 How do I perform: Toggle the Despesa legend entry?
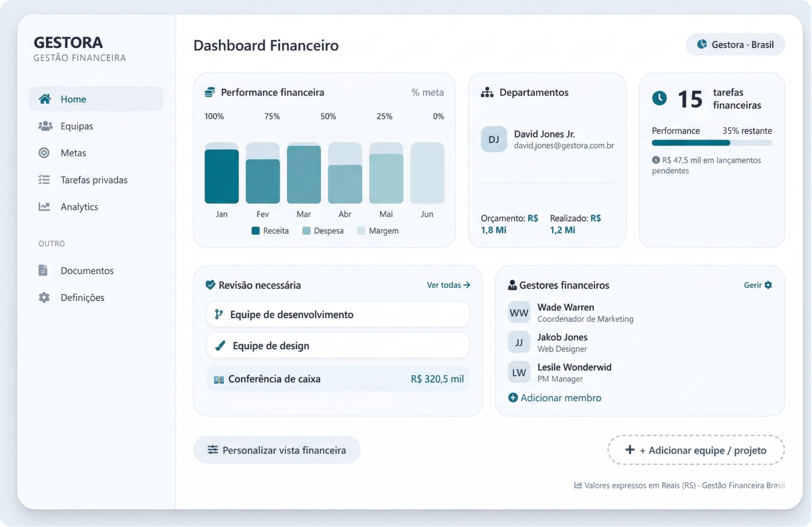pyautogui.click(x=323, y=231)
